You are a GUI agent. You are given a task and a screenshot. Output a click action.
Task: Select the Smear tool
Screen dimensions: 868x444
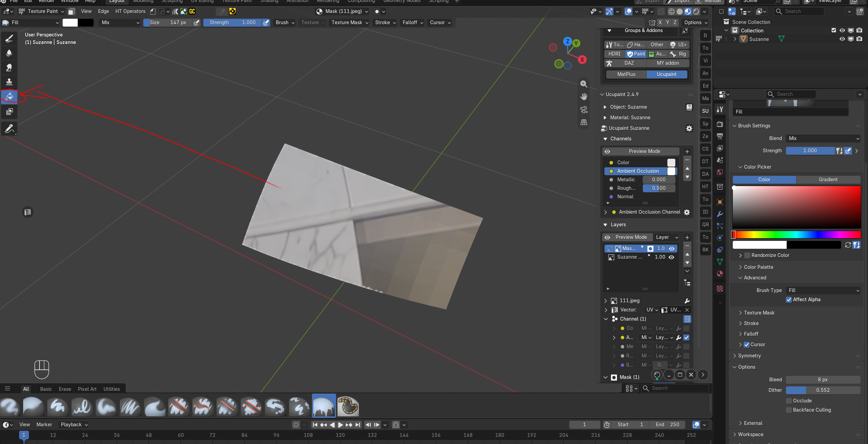pyautogui.click(x=9, y=67)
